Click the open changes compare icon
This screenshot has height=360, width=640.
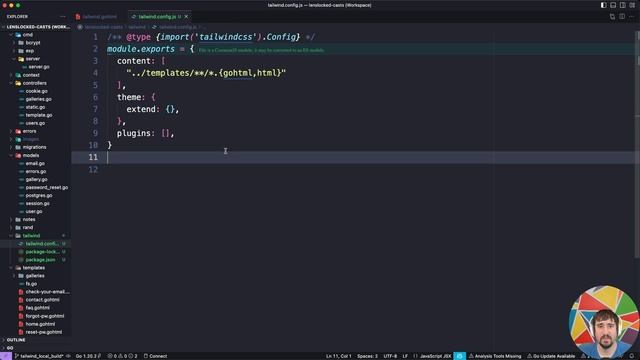tap(612, 17)
